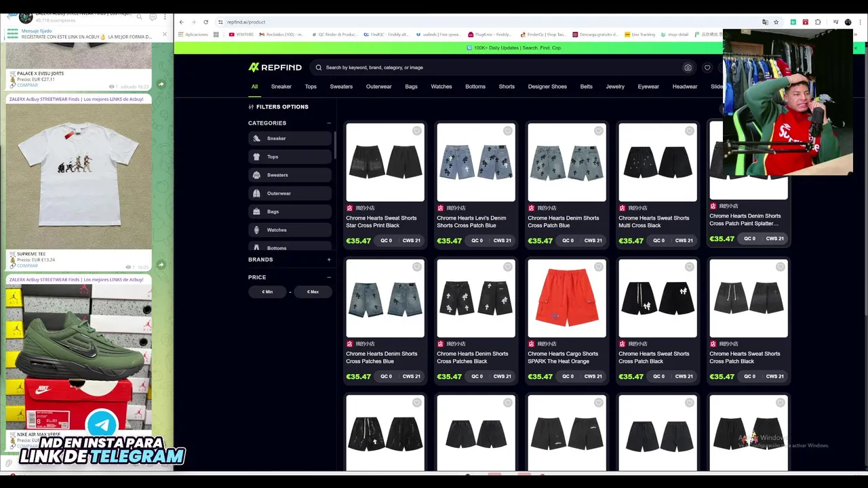Favorite Denim Shorts Cross Patches Blue

(417, 267)
